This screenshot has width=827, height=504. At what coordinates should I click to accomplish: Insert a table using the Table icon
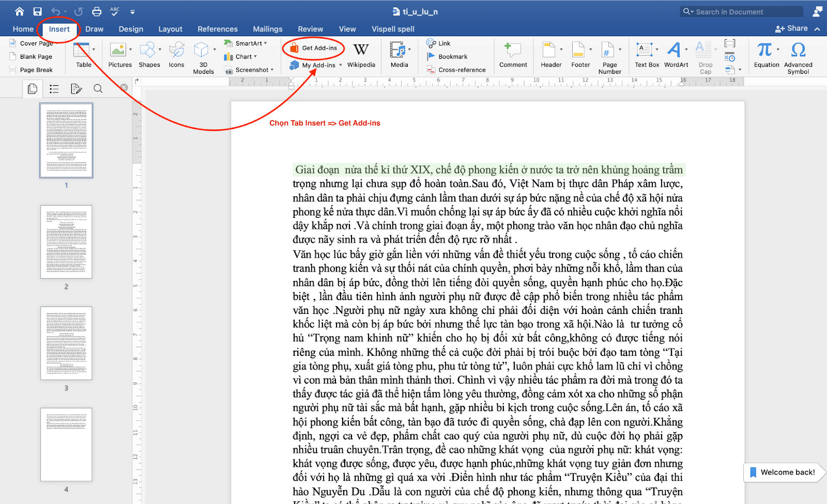[x=83, y=55]
